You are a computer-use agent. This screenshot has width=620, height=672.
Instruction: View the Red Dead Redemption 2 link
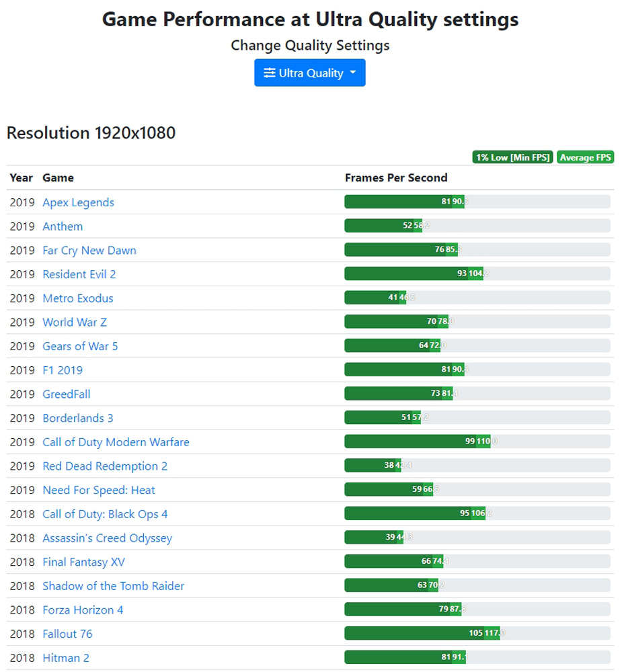pos(105,466)
